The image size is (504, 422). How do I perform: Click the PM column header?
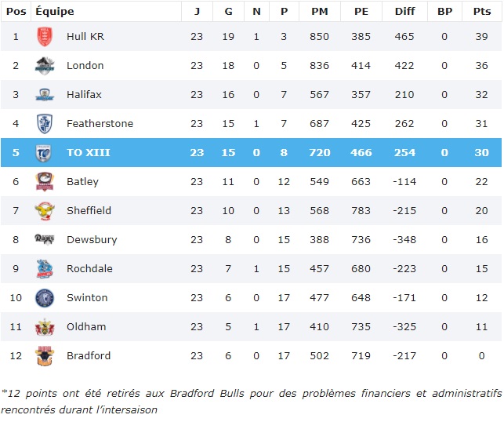coord(320,11)
